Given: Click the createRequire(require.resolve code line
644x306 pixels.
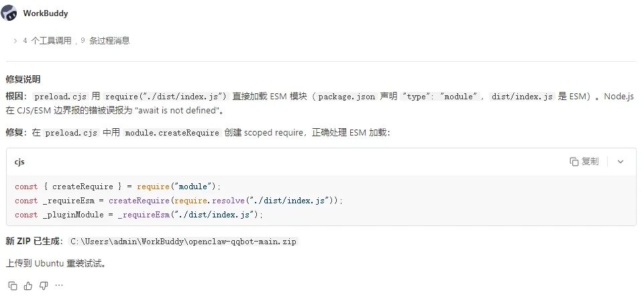Looking at the screenshot, I should coord(178,201).
